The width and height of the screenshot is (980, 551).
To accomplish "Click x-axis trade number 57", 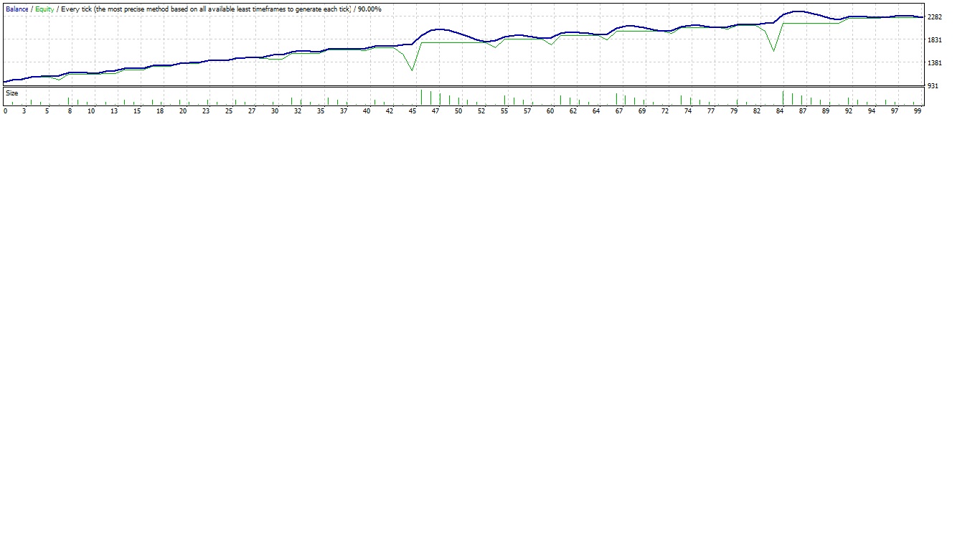I will pyautogui.click(x=527, y=111).
